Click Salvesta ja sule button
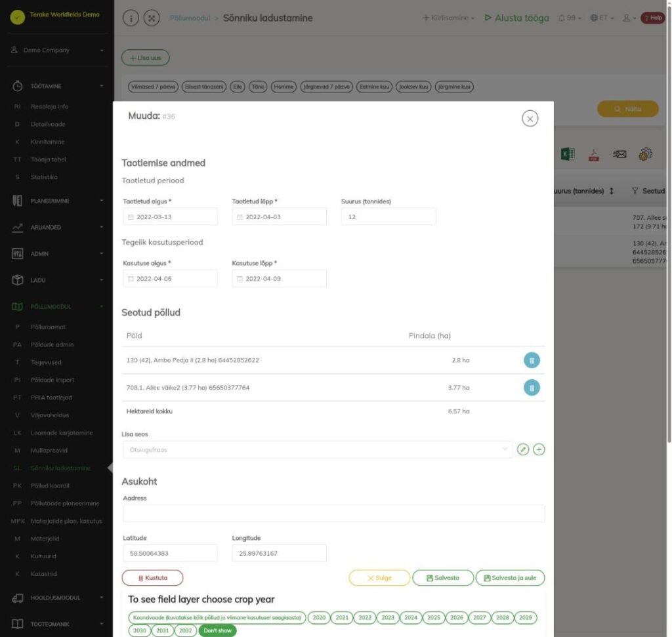672x637 pixels. click(510, 578)
